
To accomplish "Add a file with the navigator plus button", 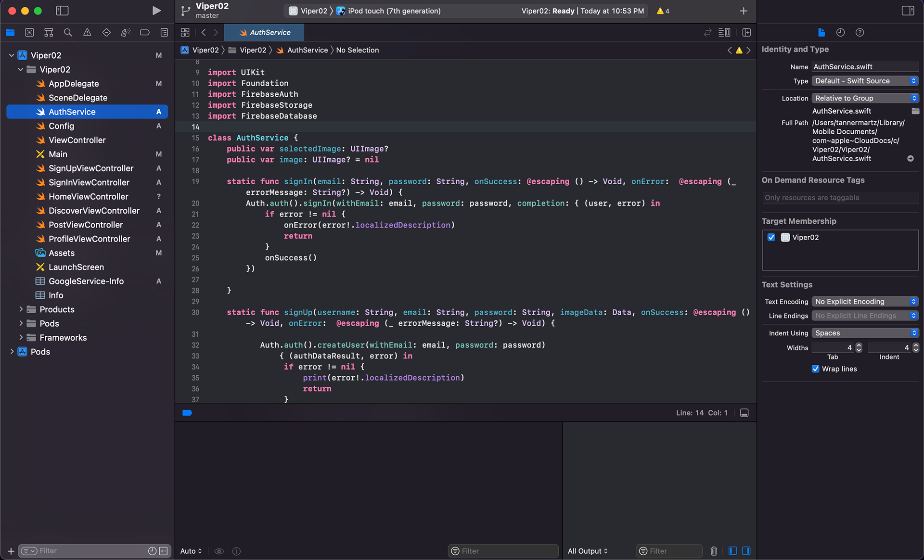I will 11,551.
